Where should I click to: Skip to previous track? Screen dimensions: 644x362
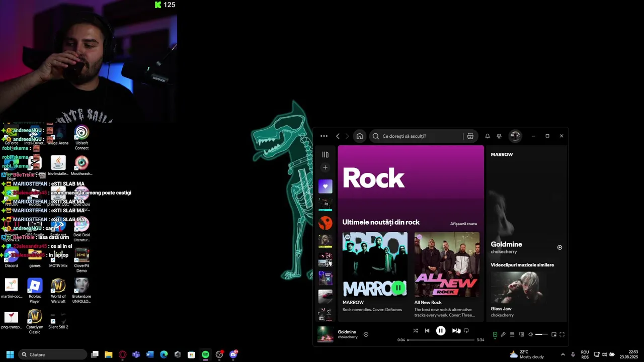[x=427, y=331]
